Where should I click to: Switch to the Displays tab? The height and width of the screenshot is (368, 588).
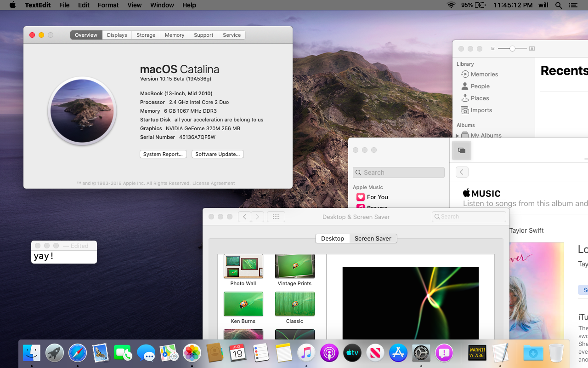point(117,35)
